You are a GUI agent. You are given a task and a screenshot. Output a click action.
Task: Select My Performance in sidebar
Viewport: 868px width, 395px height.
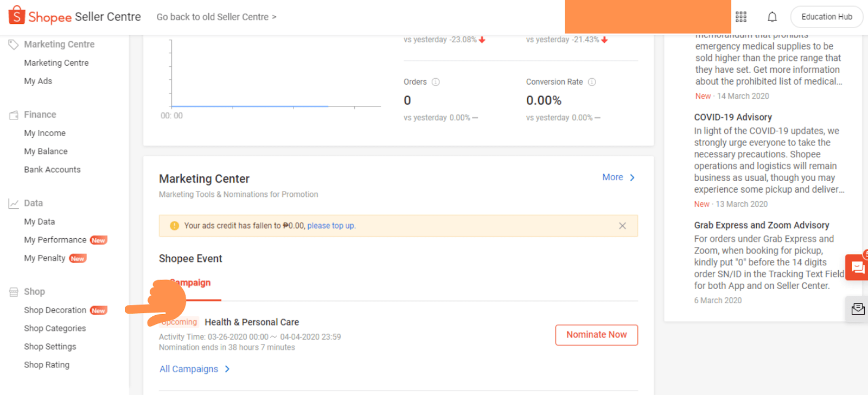(55, 239)
